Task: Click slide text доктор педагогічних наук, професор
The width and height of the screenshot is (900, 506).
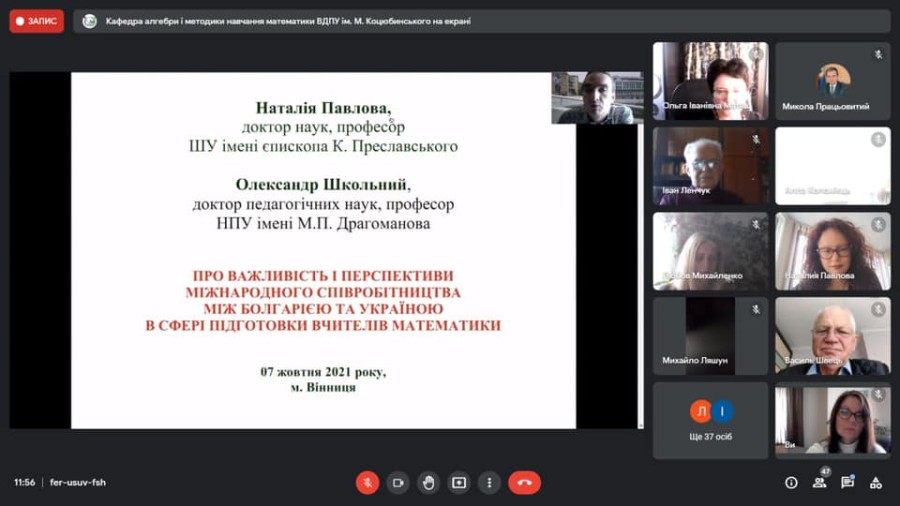Action: point(323,204)
